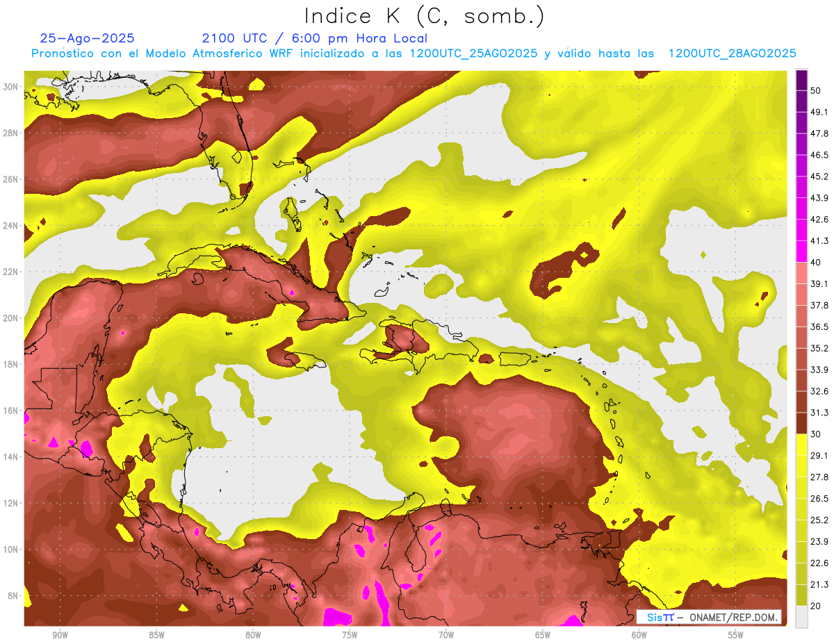834x644 pixels.
Task: Click the longitude label '65W'
Action: (543, 635)
